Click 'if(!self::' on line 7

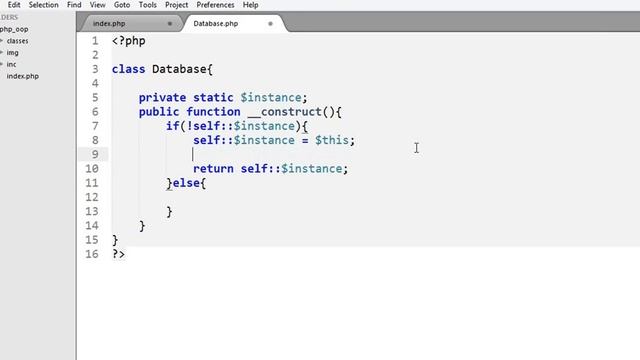tap(200, 126)
